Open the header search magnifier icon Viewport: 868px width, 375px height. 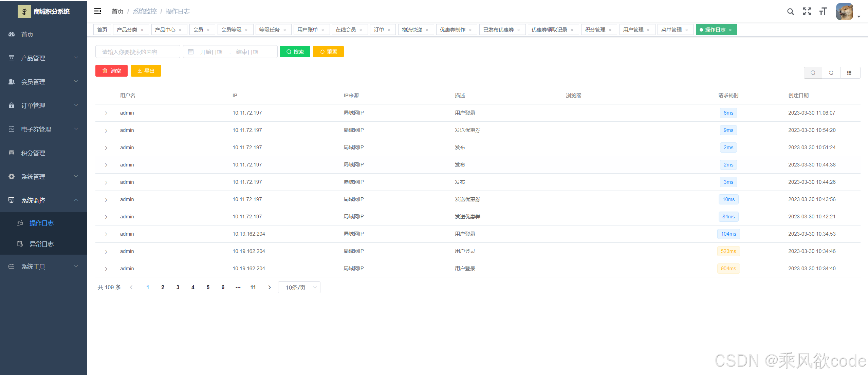(791, 12)
